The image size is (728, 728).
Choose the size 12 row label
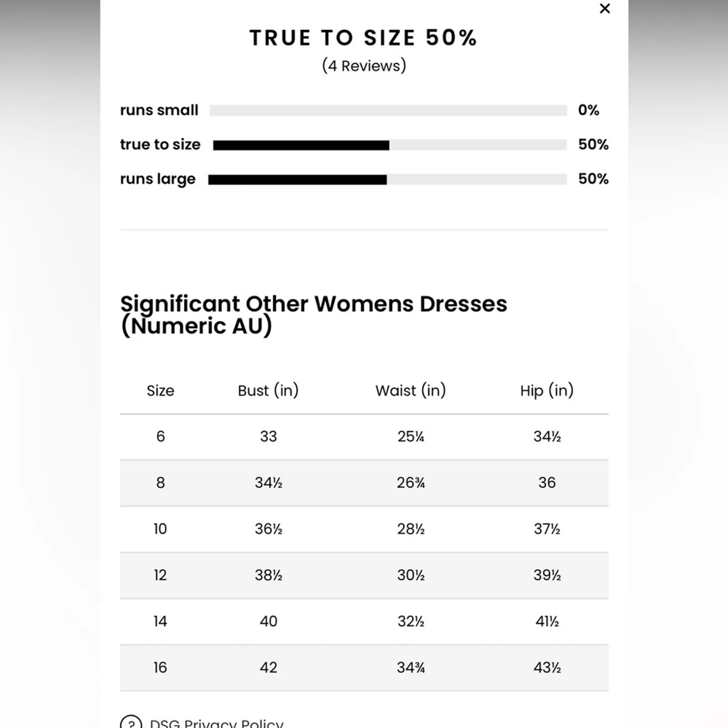[160, 575]
